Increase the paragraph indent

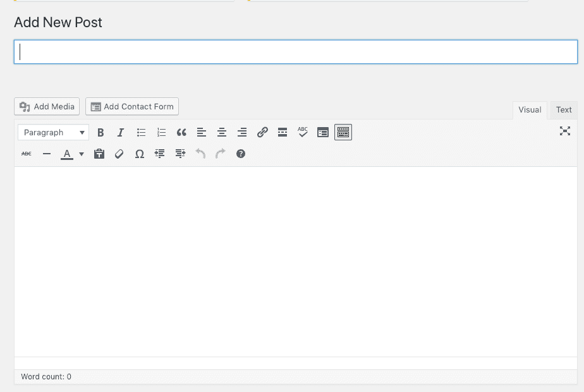[x=180, y=154]
